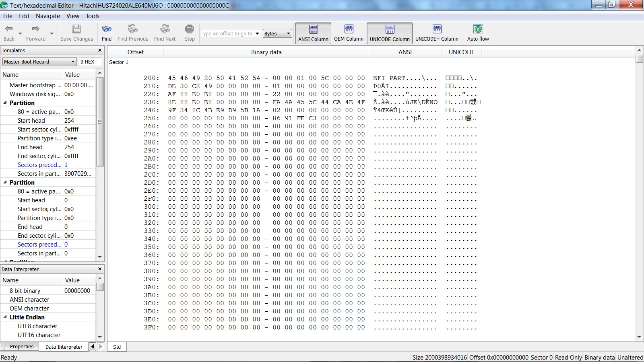This screenshot has height=362, width=644.
Task: Collapse the first Partition tree node
Action: [x=5, y=103]
